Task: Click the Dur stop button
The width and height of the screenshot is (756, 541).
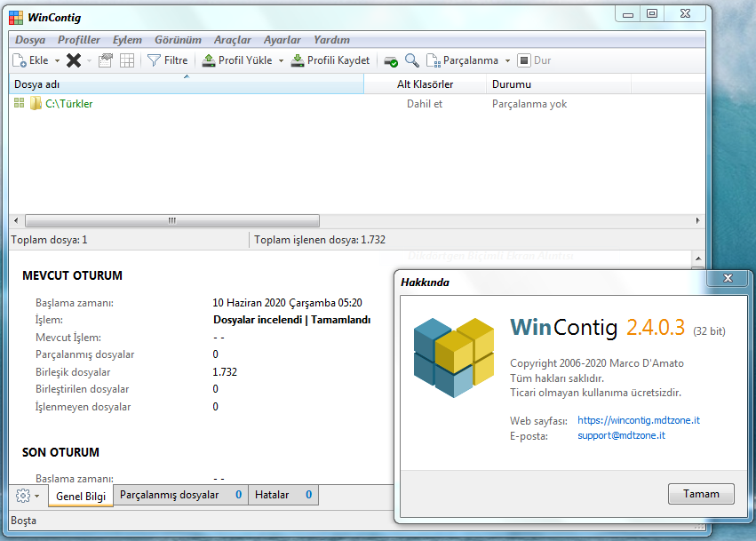Action: [x=534, y=60]
